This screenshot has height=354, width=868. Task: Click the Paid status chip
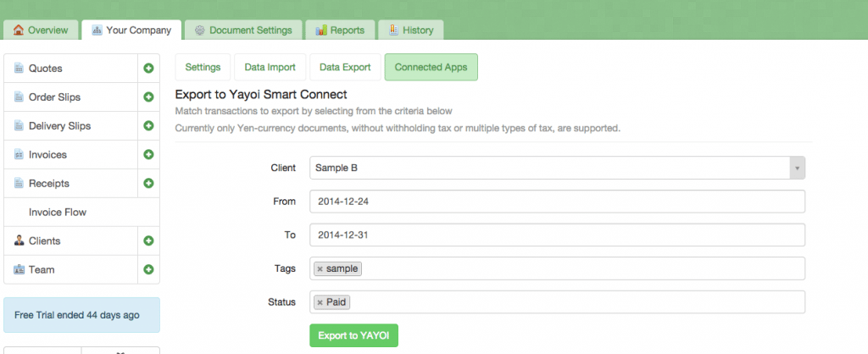(x=332, y=302)
